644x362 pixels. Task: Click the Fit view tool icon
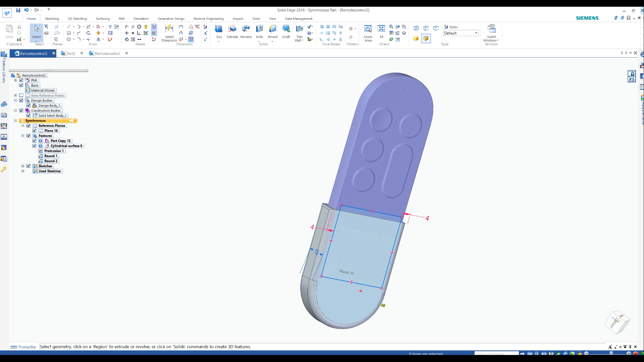[381, 30]
